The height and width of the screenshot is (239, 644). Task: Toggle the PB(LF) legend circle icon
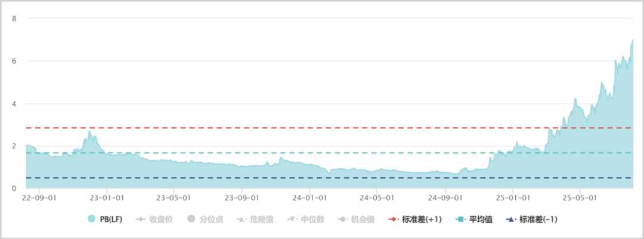click(92, 219)
